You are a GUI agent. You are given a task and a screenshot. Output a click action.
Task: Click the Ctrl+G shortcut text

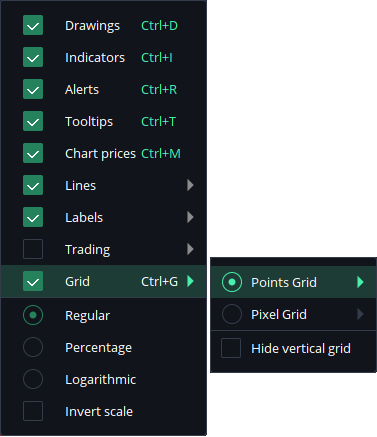pyautogui.click(x=159, y=282)
